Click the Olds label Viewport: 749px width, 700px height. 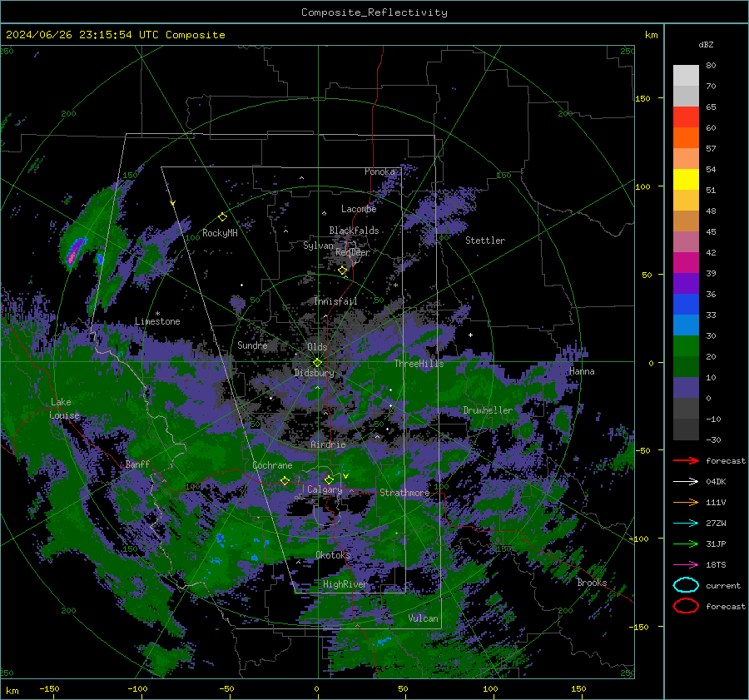pyautogui.click(x=317, y=347)
